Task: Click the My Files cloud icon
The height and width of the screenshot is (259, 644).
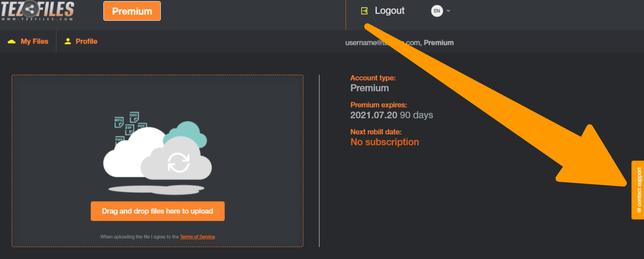Action: click(x=12, y=42)
